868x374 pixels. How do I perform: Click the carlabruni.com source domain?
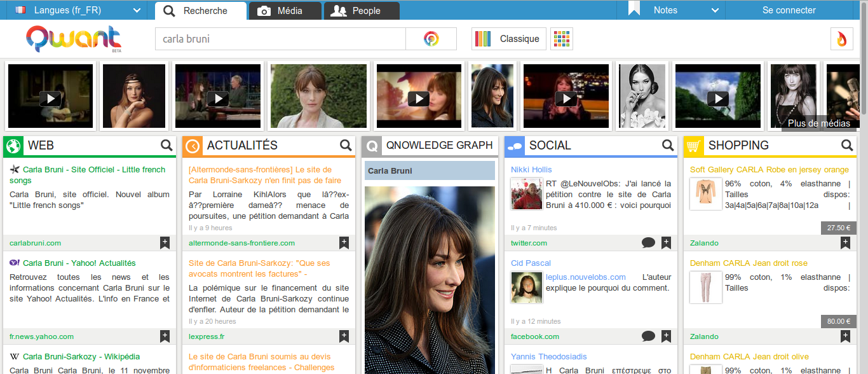click(36, 243)
